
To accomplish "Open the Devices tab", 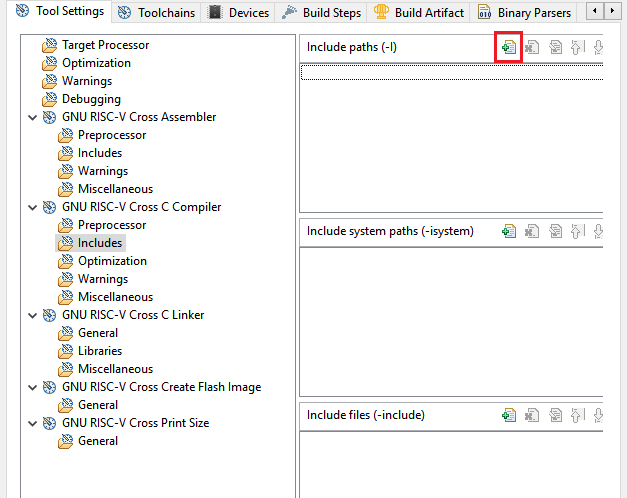I will [x=239, y=13].
